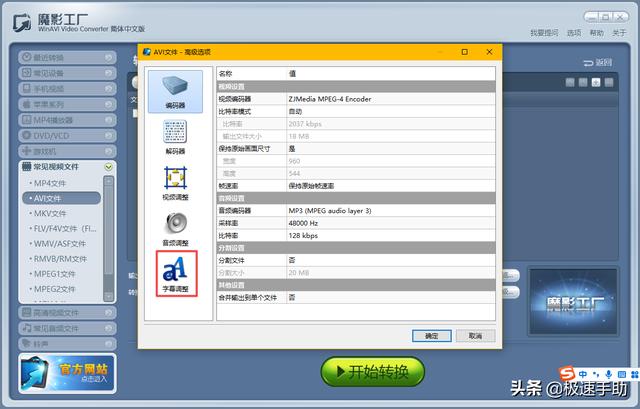Viewport: 640px width, 409px height.
Task: Open the 音频调整 audio adjustment page
Action: pos(175,229)
